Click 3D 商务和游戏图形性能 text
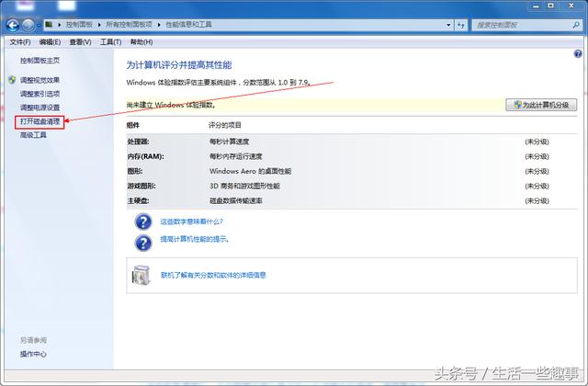The image size is (588, 386). click(244, 186)
